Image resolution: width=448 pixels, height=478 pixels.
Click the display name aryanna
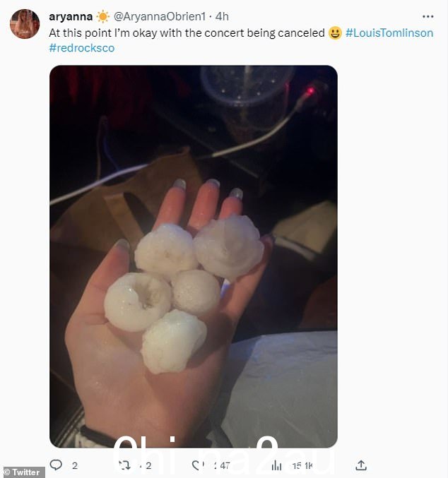pos(71,16)
